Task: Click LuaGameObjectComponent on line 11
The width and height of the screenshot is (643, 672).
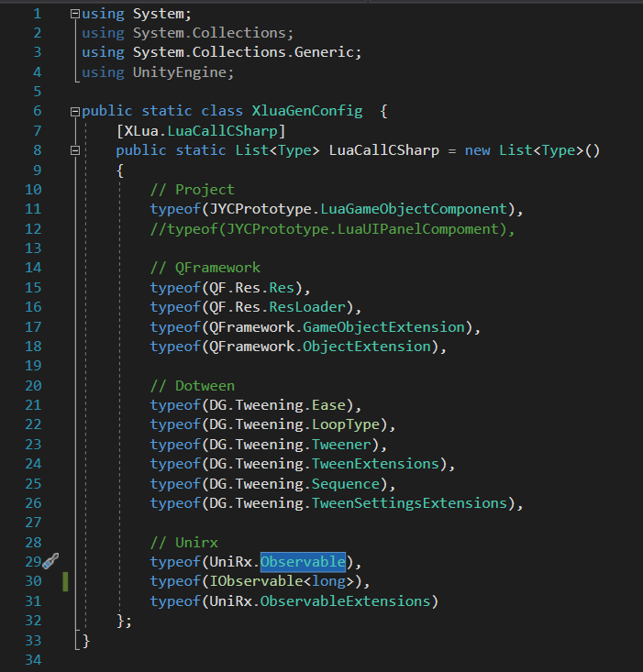Action: (x=414, y=209)
